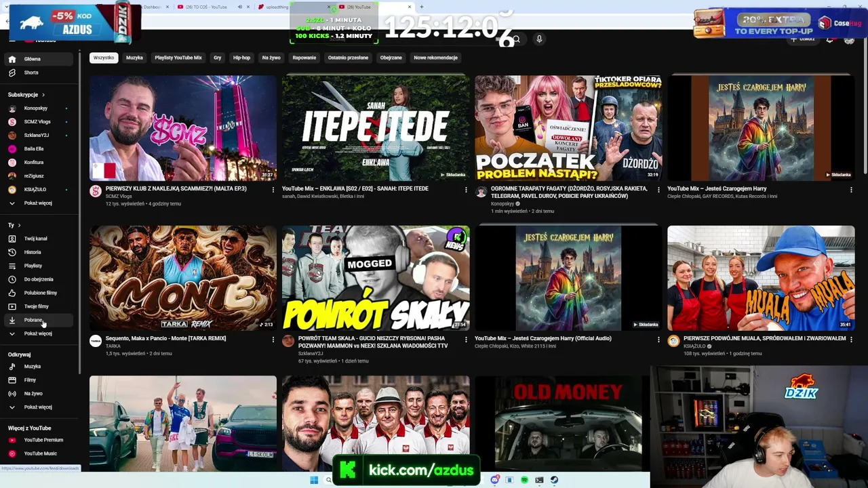Select the Ostatnio przesłane filter chip

(348, 58)
